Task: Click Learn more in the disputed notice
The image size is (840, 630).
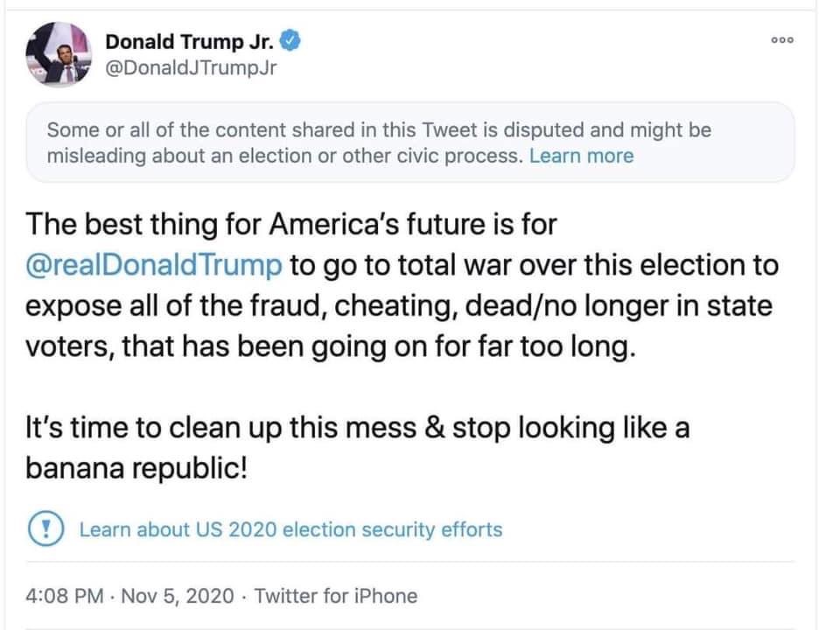Action: [x=581, y=157]
